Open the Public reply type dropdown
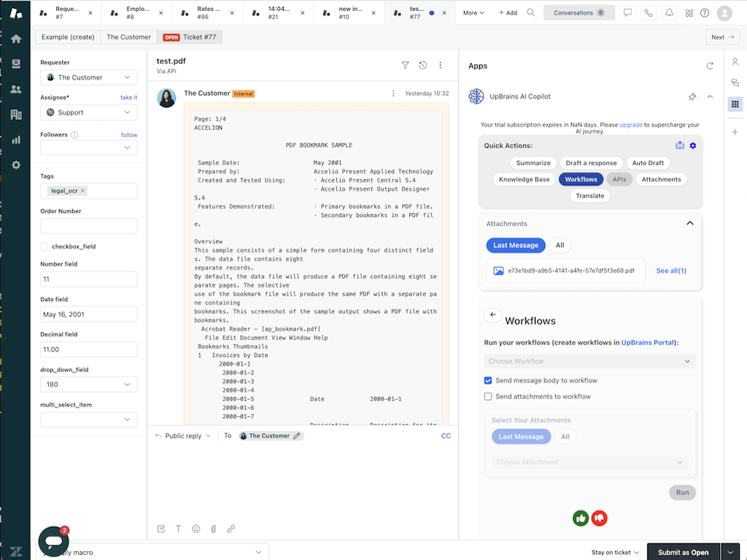The height and width of the screenshot is (560, 747). 183,436
